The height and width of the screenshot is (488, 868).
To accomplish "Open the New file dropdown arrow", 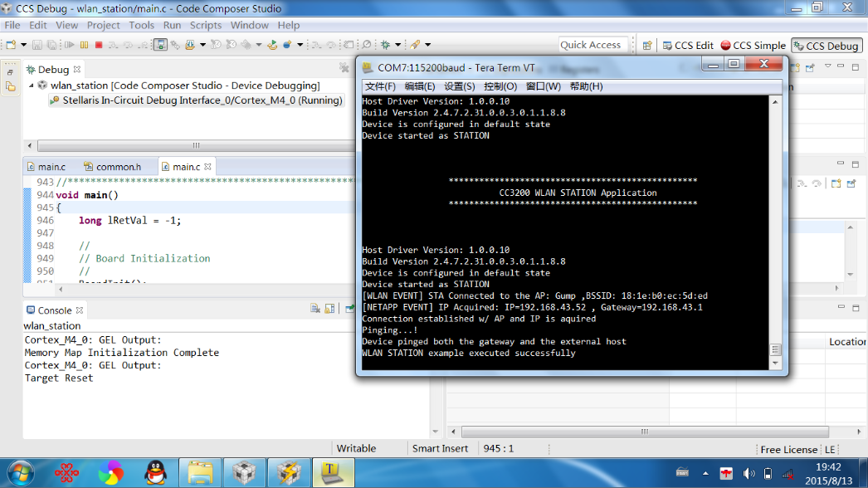I will coord(23,44).
